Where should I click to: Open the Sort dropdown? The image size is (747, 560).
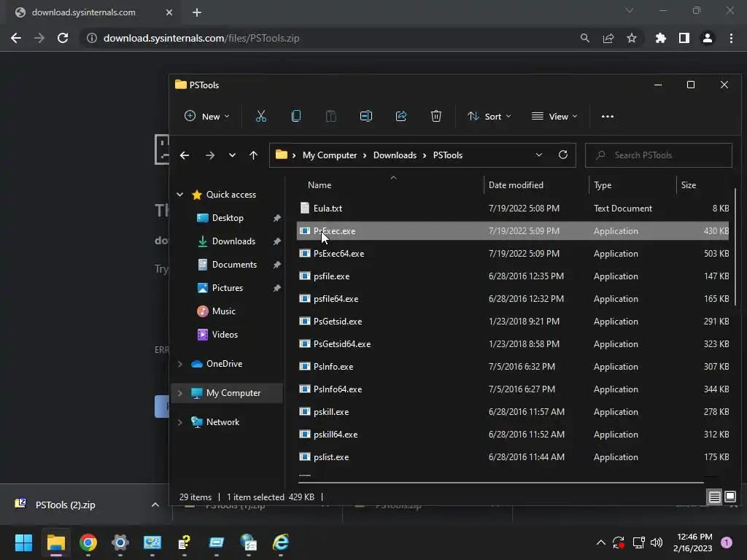pos(489,116)
